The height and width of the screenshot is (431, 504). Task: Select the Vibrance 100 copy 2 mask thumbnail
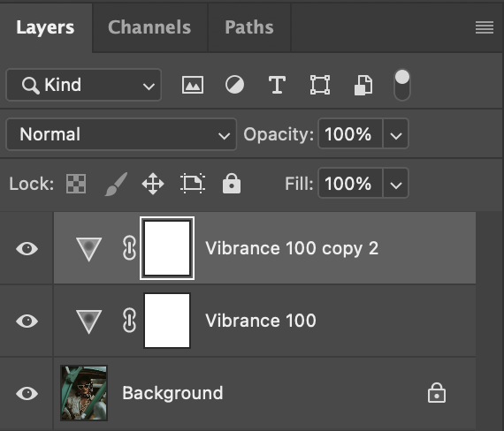pos(167,248)
